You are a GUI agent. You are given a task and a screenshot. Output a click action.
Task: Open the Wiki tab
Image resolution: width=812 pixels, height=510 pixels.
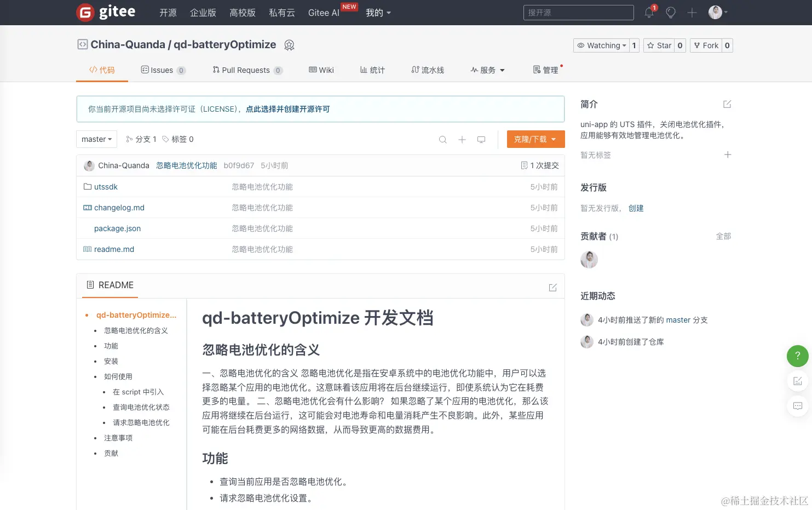tap(321, 70)
